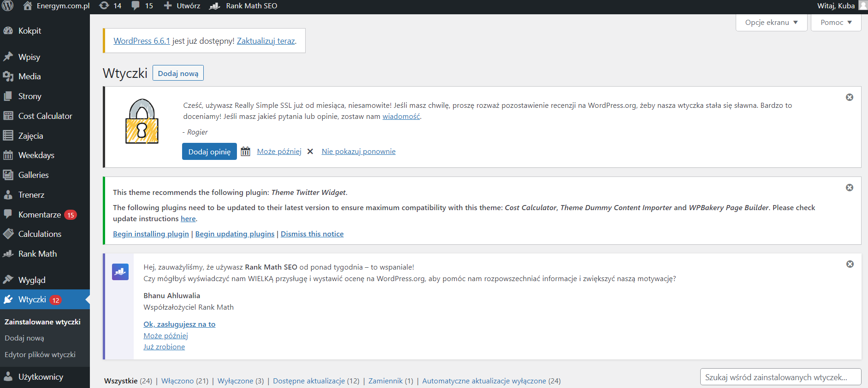Viewport: 868px width, 388px height.
Task: Open Edytor plików wtyczki submenu item
Action: point(40,355)
